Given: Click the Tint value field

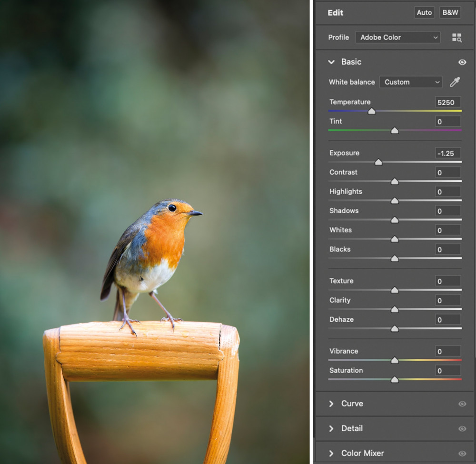Looking at the screenshot, I should (448, 121).
